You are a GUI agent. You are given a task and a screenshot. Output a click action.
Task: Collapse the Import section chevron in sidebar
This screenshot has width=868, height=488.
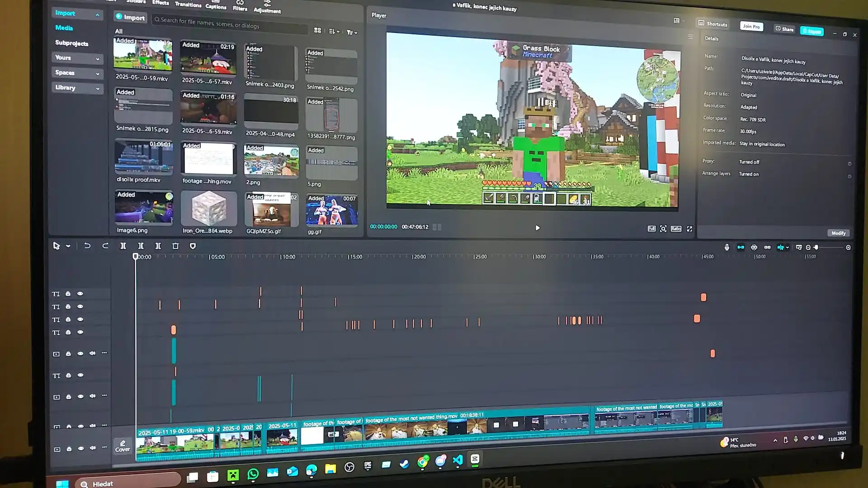click(x=98, y=15)
